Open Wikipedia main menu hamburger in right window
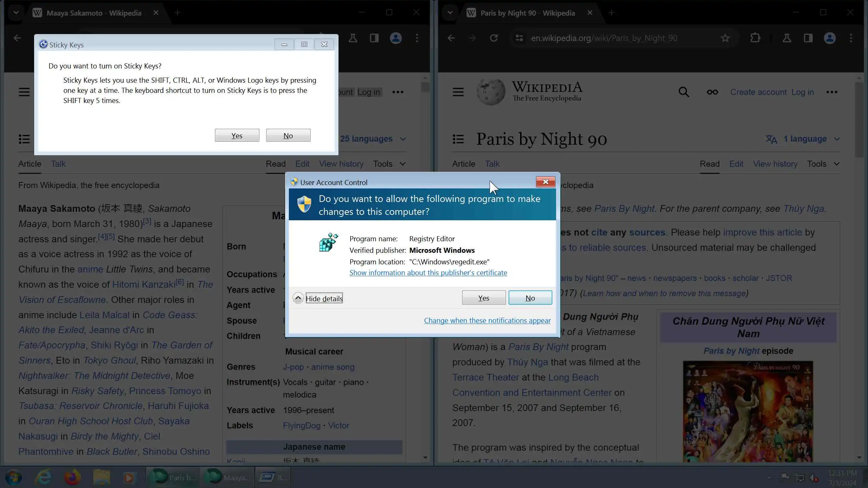868x488 pixels. [x=458, y=92]
